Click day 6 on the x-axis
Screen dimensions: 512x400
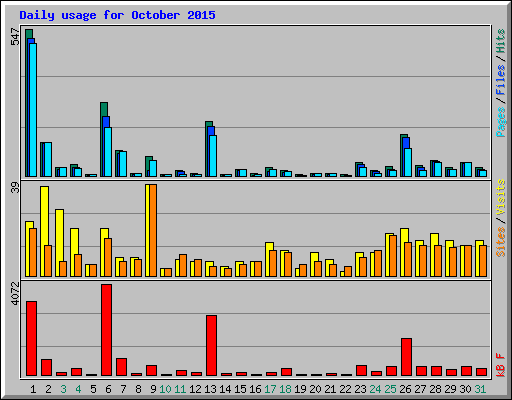[x=108, y=389]
